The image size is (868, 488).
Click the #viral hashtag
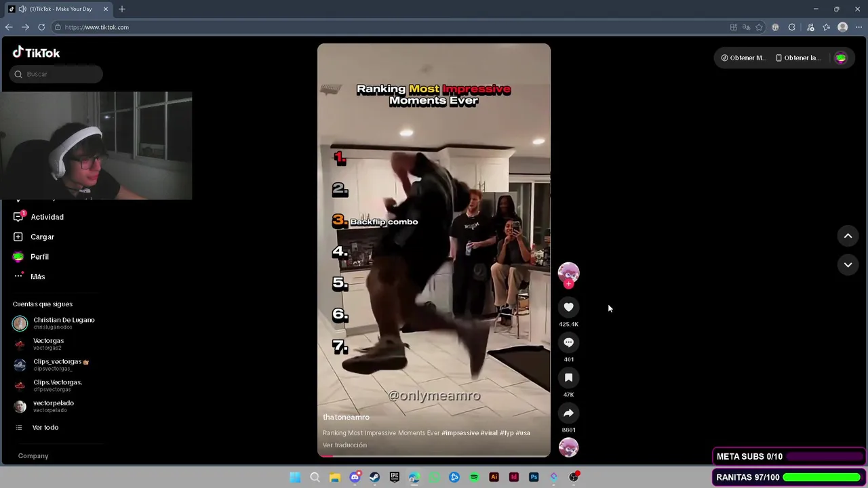tap(489, 432)
